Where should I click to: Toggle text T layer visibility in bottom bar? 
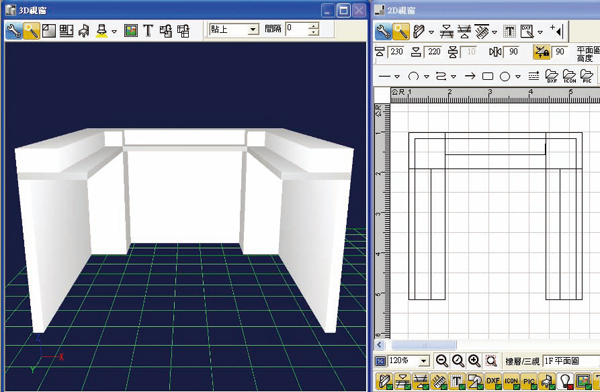click(x=457, y=381)
